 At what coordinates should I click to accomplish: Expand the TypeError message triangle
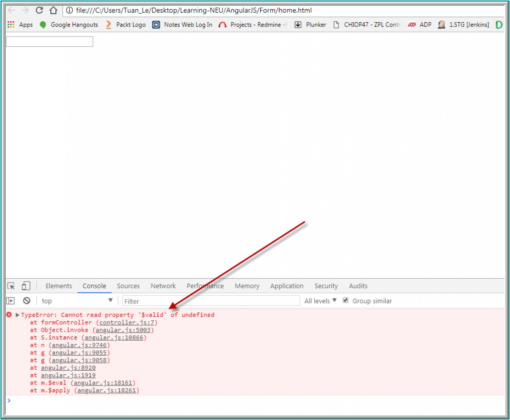pyautogui.click(x=17, y=315)
